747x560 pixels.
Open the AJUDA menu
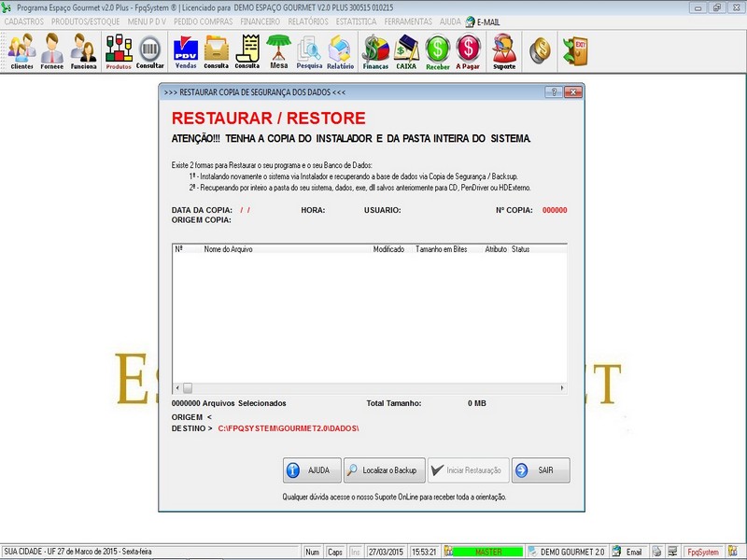coord(450,21)
